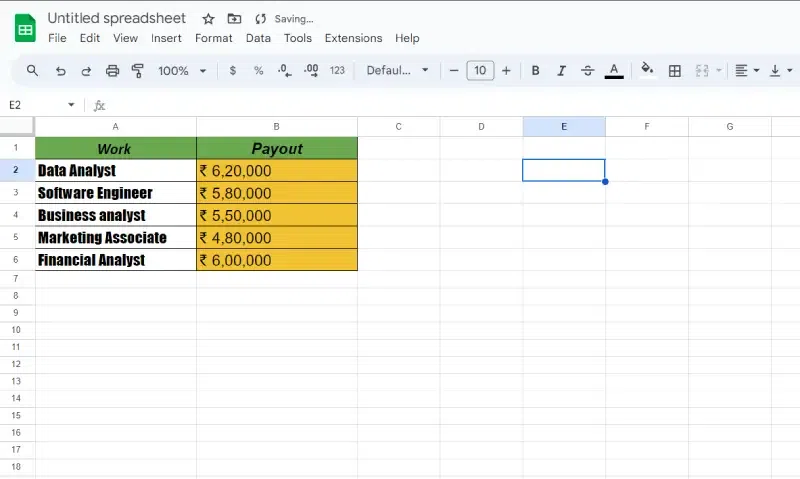The width and height of the screenshot is (800, 479).
Task: Open the Format menu
Action: coord(214,38)
